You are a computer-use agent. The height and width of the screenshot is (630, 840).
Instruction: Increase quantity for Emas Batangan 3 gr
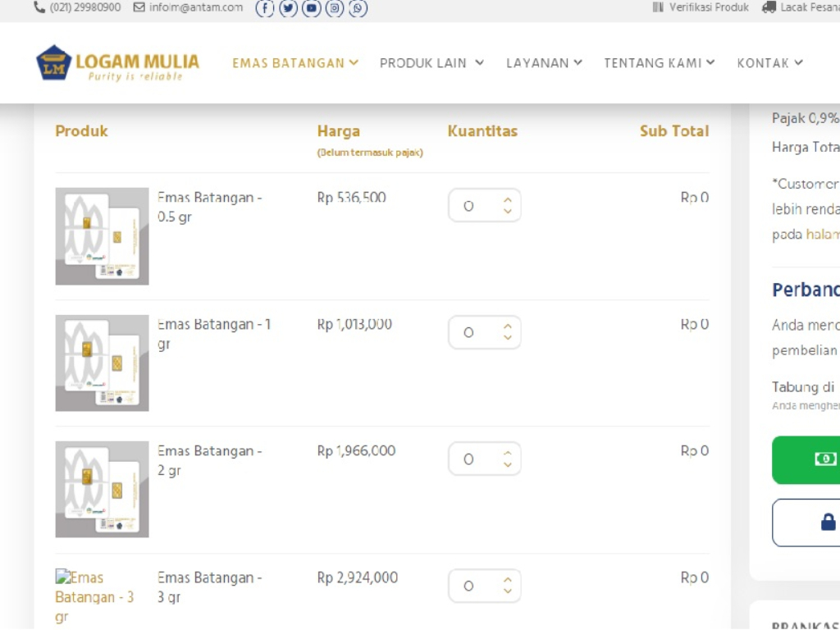click(507, 580)
